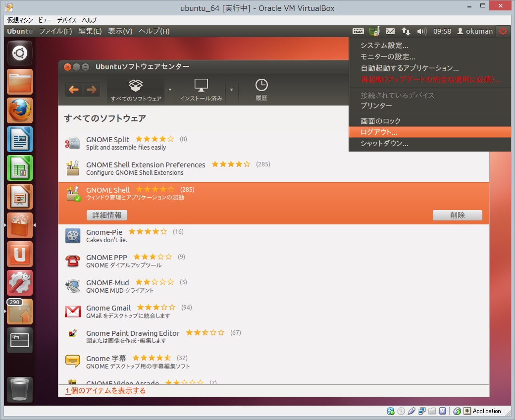Open the Trash in the launcher
The height and width of the screenshot is (420, 515).
20,390
